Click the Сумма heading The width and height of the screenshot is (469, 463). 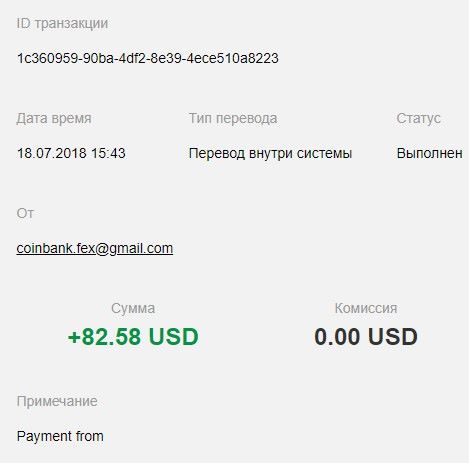click(133, 308)
